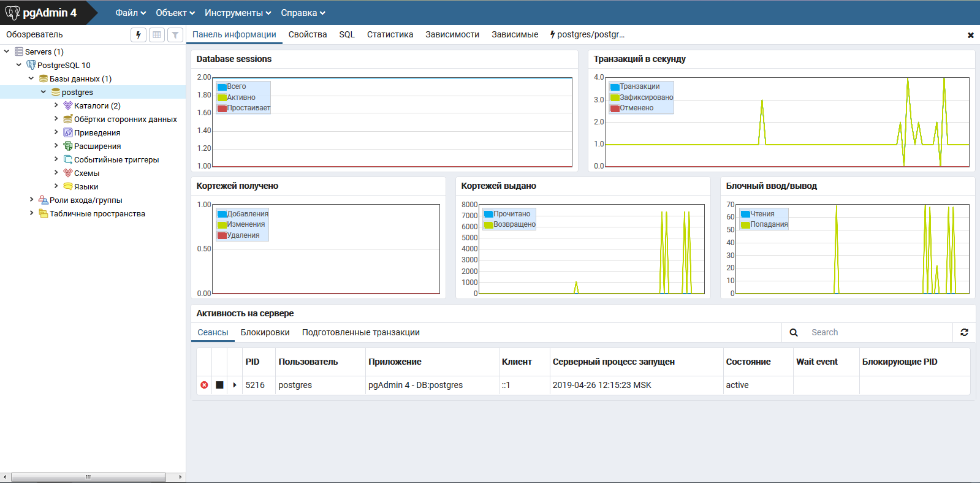Viewport: 980px width, 483px height.
Task: Collapse the PostgreSQL 10 node
Action: click(19, 65)
